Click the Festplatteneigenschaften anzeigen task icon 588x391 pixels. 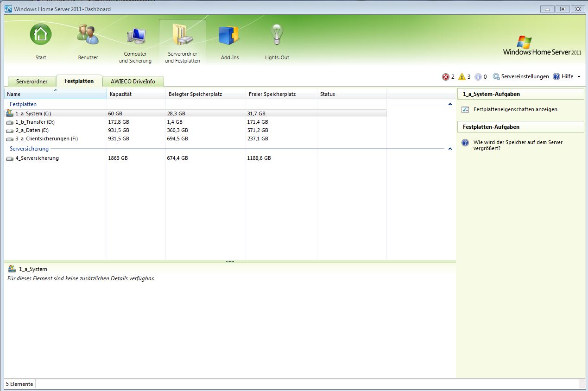pos(465,110)
